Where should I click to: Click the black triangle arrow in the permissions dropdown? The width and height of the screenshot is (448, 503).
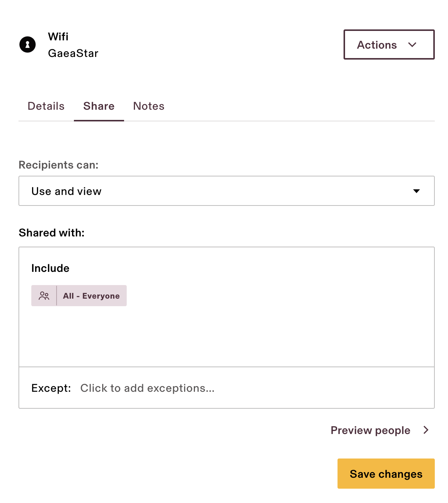point(416,191)
